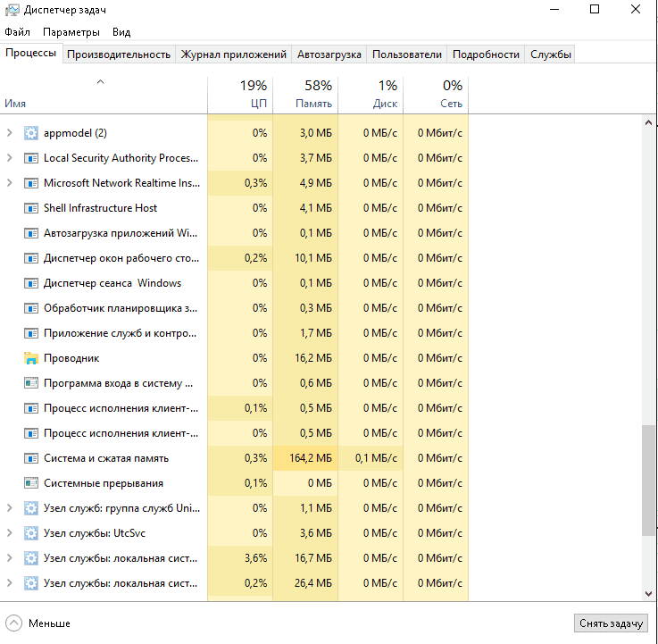Expand Microsoft Network Realtime Inspection row
The image size is (658, 644).
pyautogui.click(x=9, y=183)
